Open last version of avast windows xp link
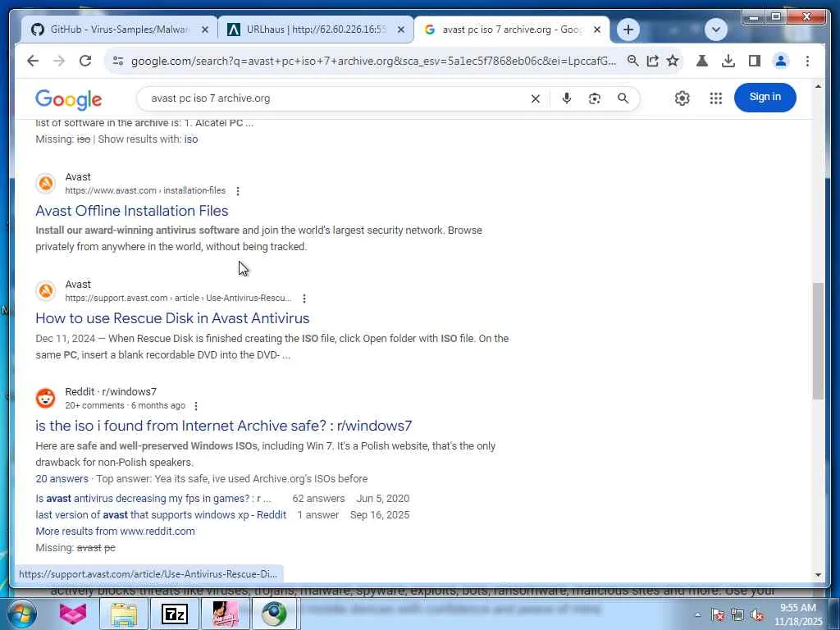The width and height of the screenshot is (840, 630). pos(161,515)
